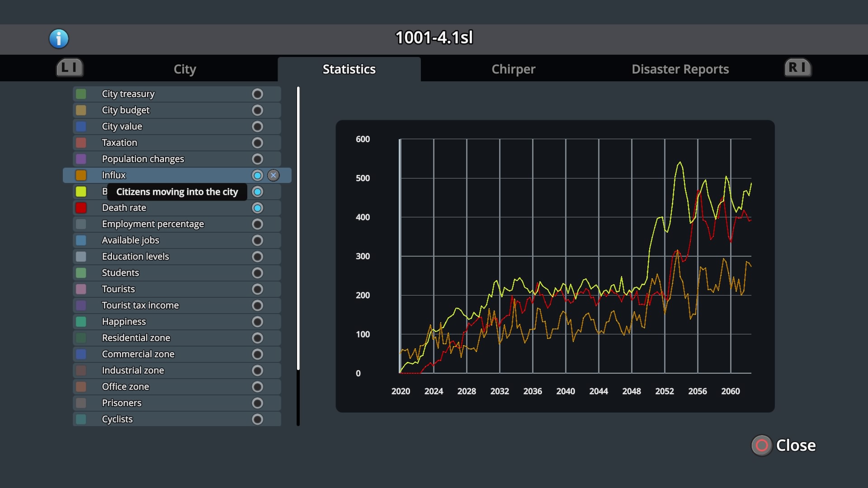Disable the Death rate toggle
Viewport: 868px width, 488px height.
click(257, 208)
